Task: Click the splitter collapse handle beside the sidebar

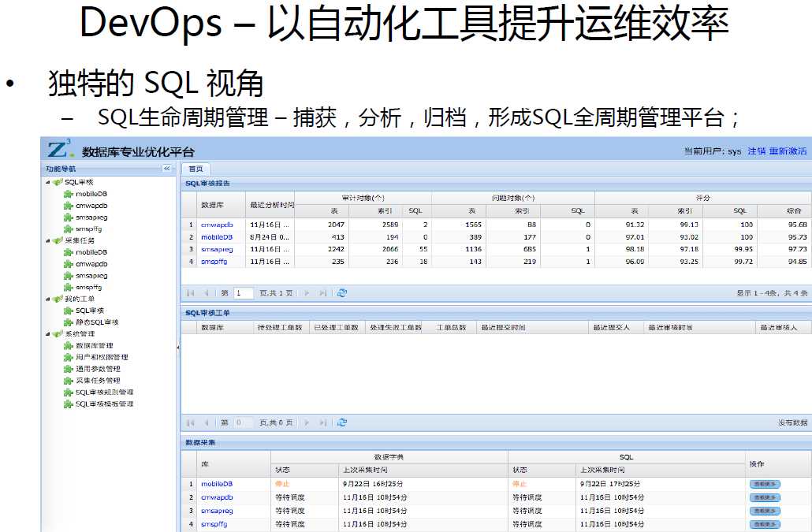Action: (x=178, y=348)
